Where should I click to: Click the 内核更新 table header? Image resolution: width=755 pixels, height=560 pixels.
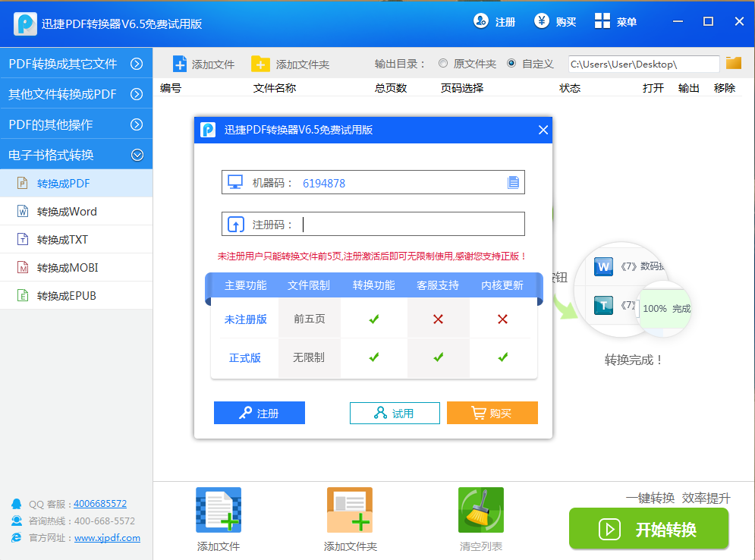click(502, 285)
